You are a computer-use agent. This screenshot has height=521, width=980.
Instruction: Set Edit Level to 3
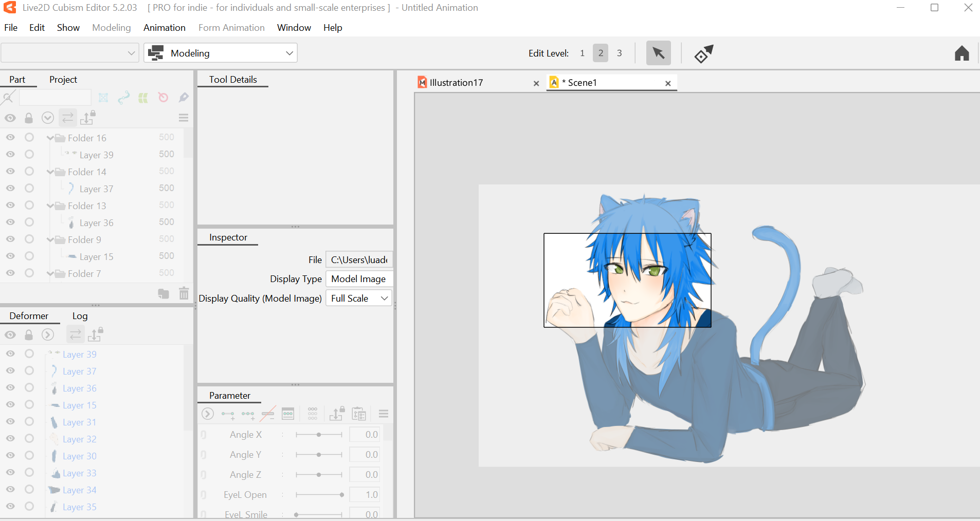click(x=620, y=53)
